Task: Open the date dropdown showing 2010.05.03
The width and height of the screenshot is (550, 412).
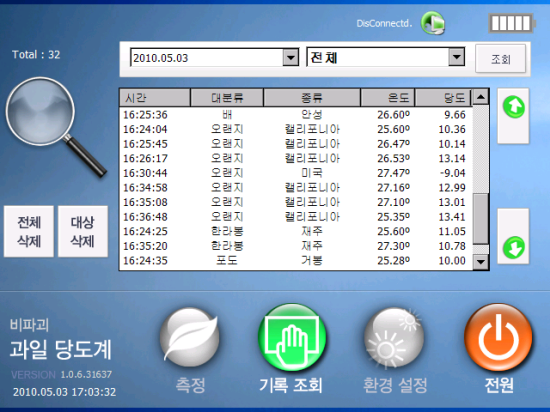Action: click(291, 58)
